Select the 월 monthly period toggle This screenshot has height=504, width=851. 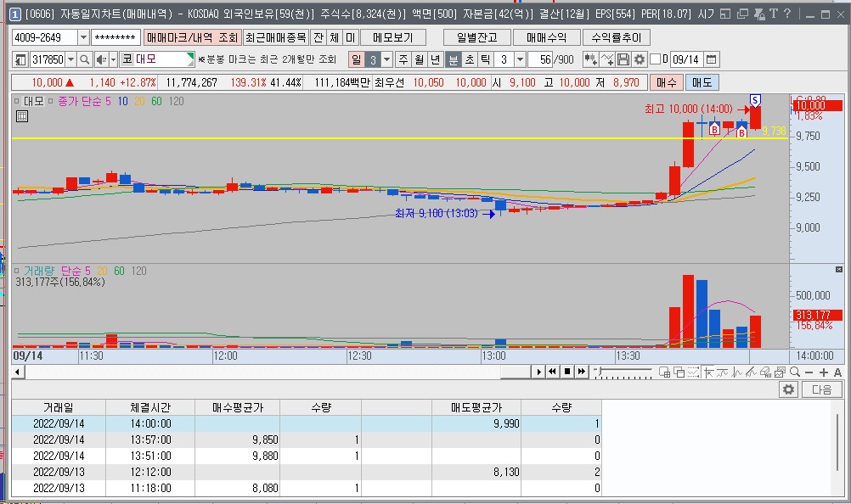(x=419, y=59)
